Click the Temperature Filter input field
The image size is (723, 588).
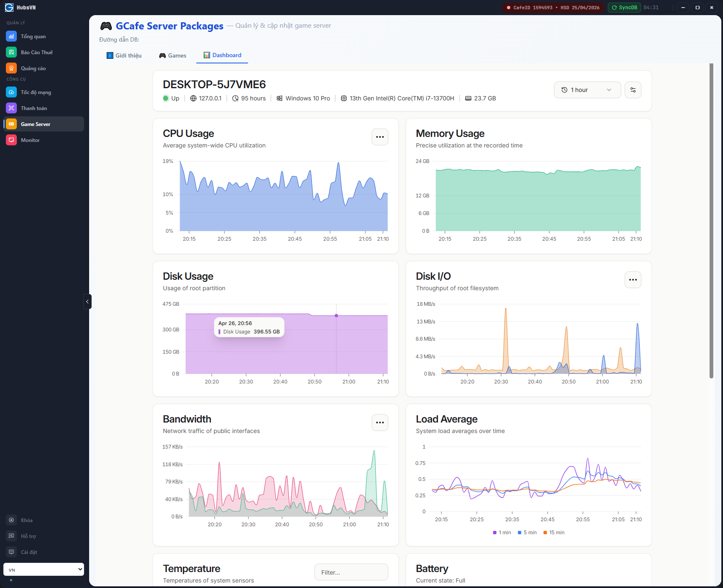(351, 572)
